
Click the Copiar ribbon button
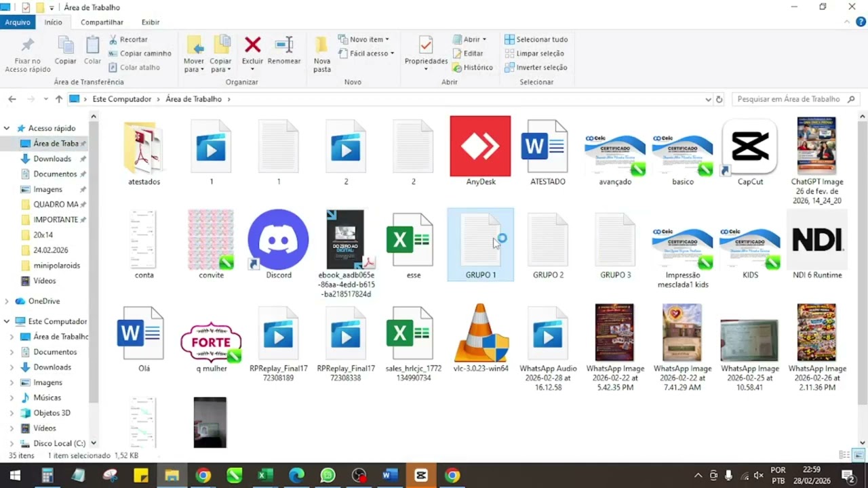click(x=66, y=52)
